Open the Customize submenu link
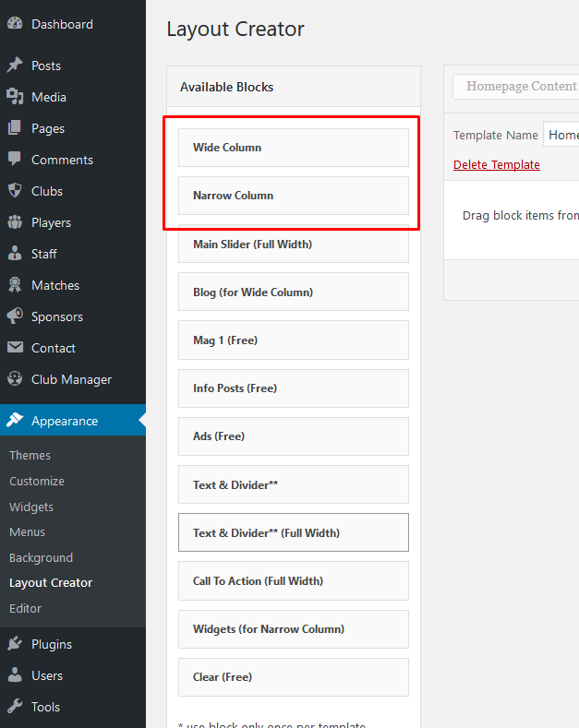 [x=37, y=481]
